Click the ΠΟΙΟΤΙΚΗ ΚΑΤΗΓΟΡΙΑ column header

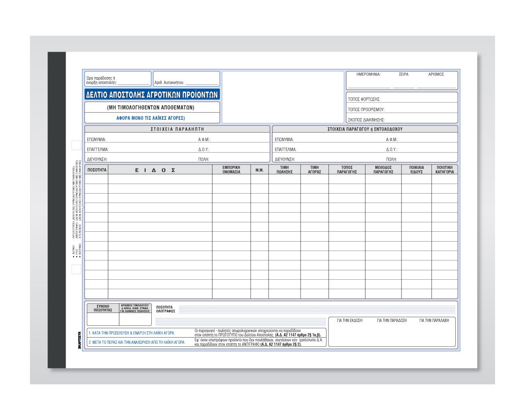pyautogui.click(x=445, y=170)
